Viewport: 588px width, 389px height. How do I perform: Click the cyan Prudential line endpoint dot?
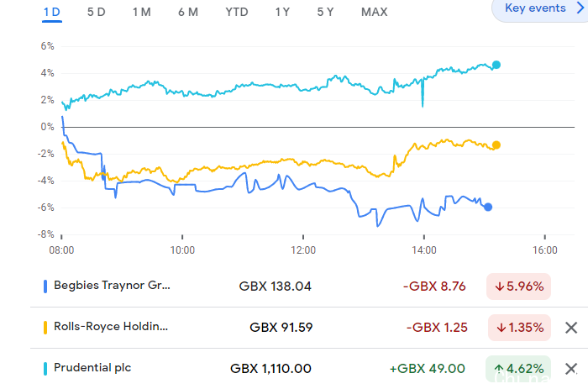point(496,65)
